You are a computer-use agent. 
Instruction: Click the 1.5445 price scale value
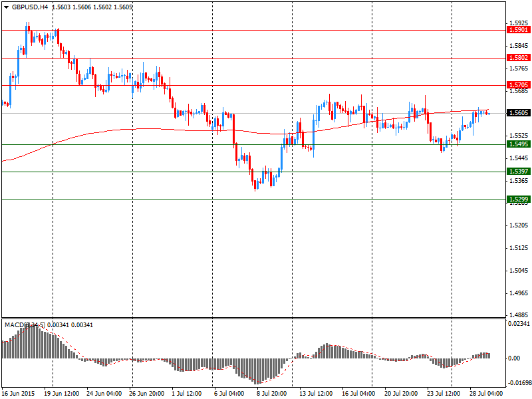pos(519,158)
